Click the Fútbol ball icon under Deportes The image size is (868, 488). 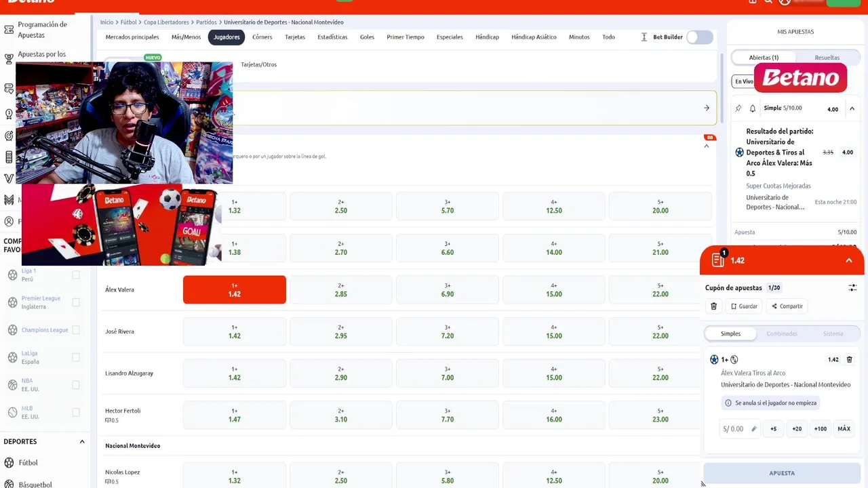point(9,462)
